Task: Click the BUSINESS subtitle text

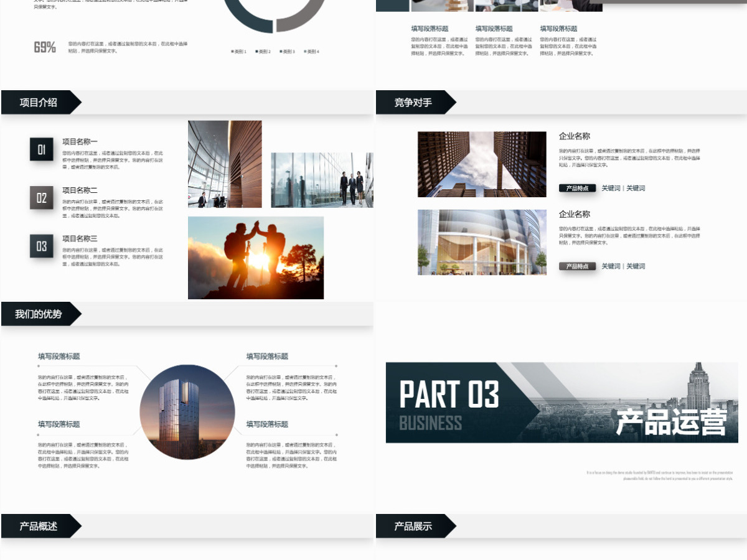Action: pyautogui.click(x=431, y=423)
